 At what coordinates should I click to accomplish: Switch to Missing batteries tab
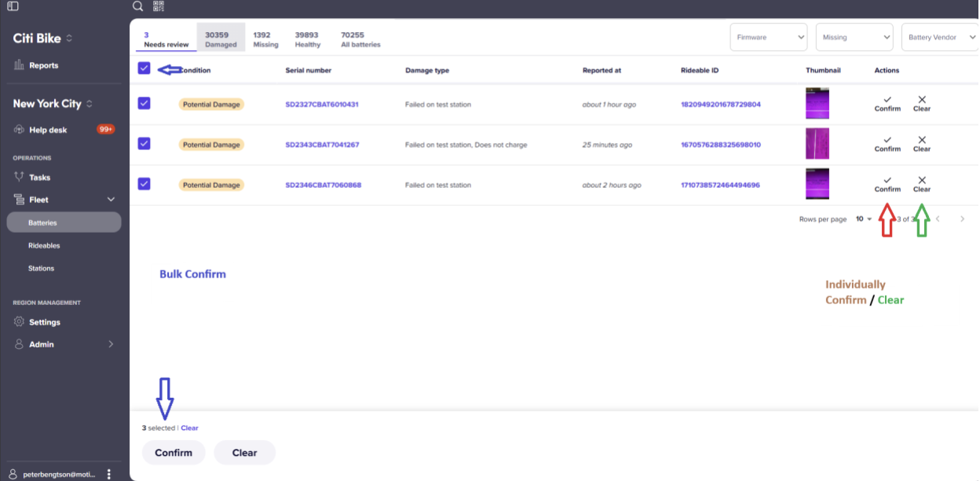(x=265, y=39)
